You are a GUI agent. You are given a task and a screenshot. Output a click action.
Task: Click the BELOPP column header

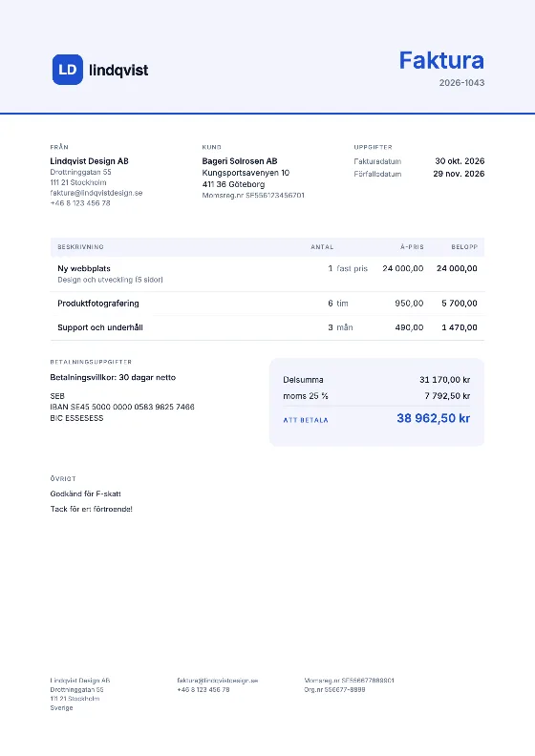coord(464,247)
